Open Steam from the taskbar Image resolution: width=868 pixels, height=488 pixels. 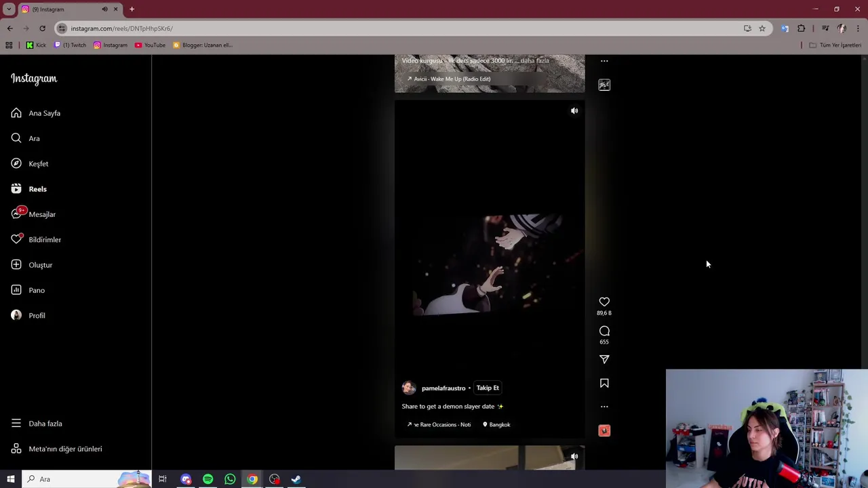[296, 479]
